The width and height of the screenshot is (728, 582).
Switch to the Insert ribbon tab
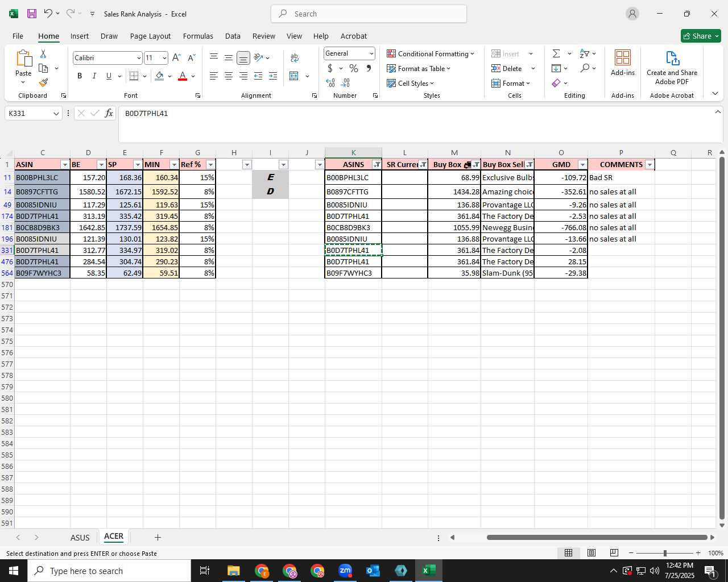click(x=80, y=36)
